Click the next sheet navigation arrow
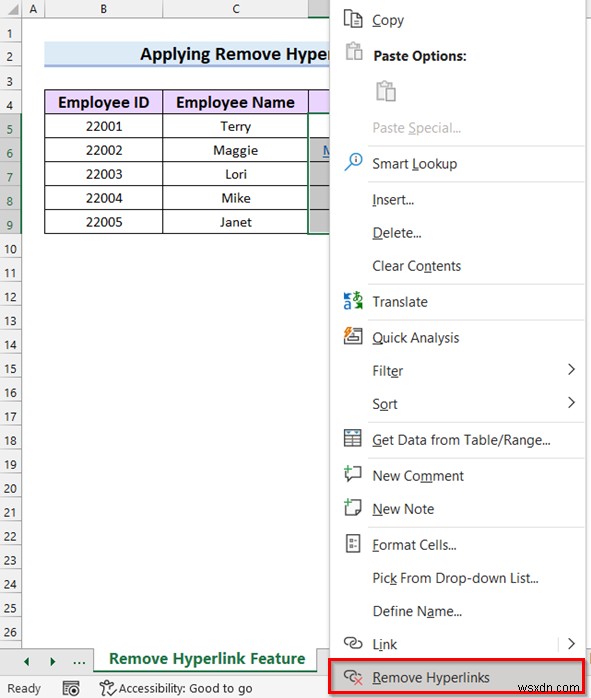Image resolution: width=591 pixels, height=698 pixels. point(53,661)
